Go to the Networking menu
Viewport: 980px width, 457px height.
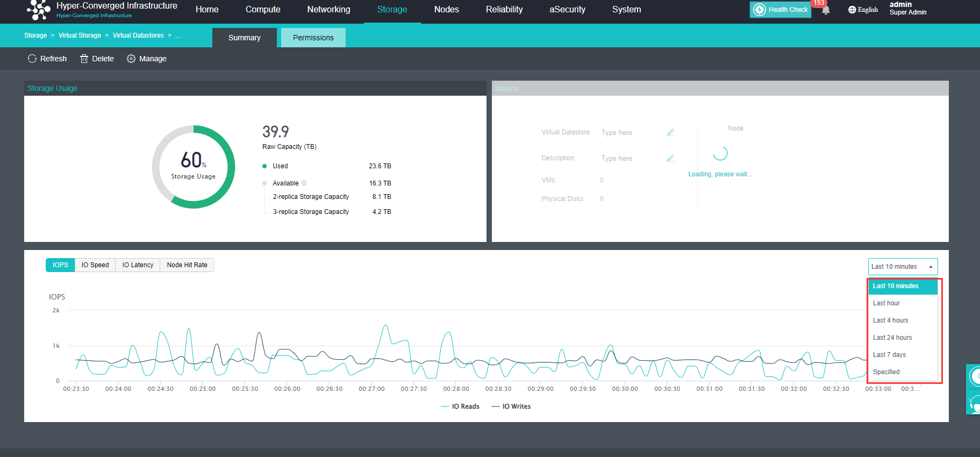[x=328, y=10]
